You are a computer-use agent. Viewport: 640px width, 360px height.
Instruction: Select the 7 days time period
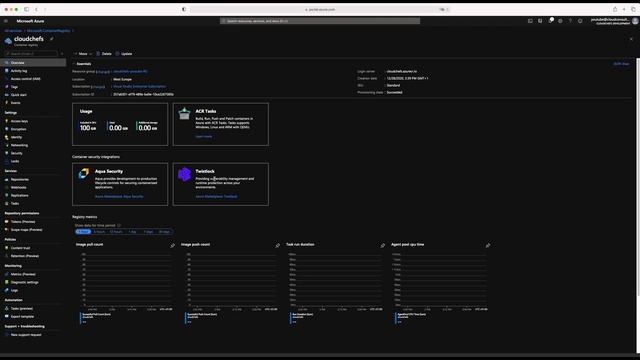(x=148, y=232)
